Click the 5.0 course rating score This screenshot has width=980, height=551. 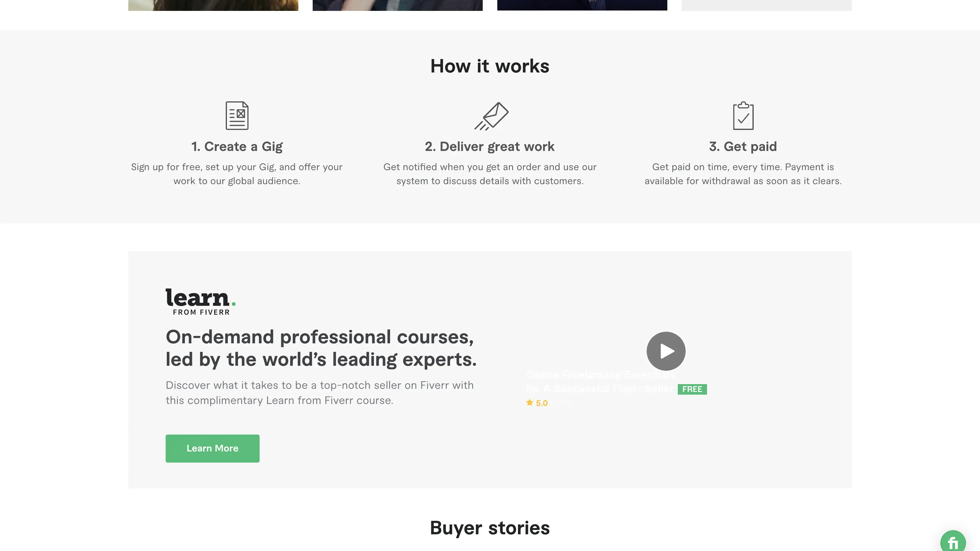point(542,403)
